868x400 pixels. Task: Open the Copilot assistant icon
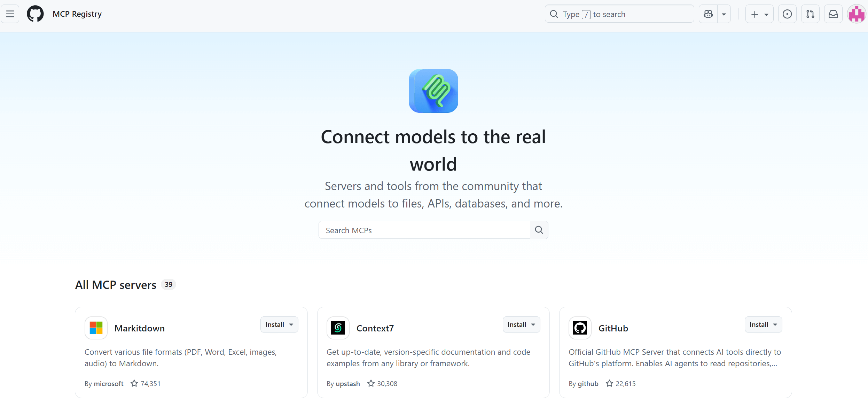click(708, 14)
